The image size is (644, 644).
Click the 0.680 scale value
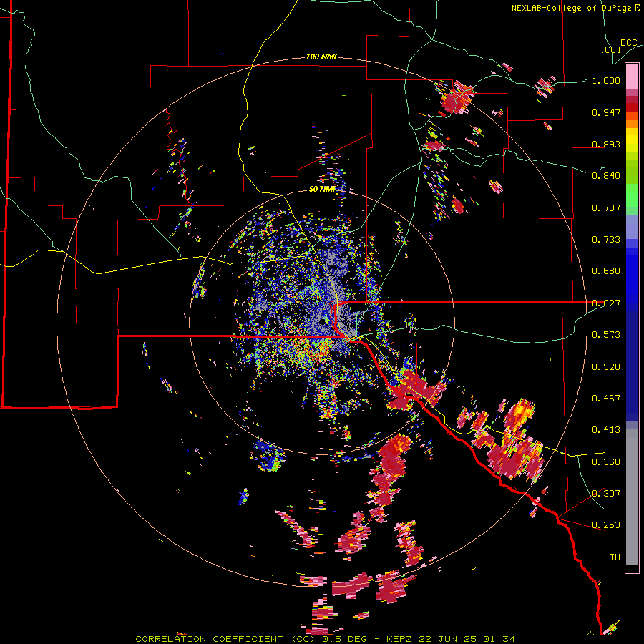(606, 271)
